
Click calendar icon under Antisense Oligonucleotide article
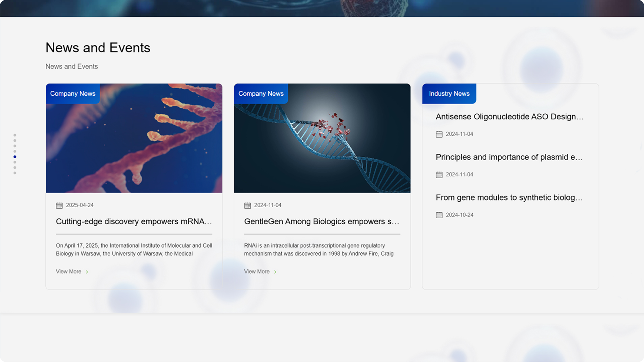click(x=439, y=134)
